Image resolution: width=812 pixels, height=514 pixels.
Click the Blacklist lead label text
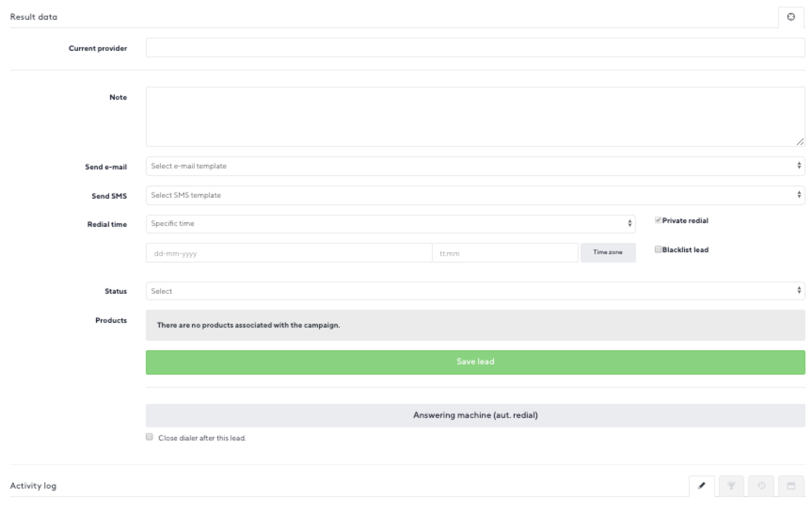point(685,250)
